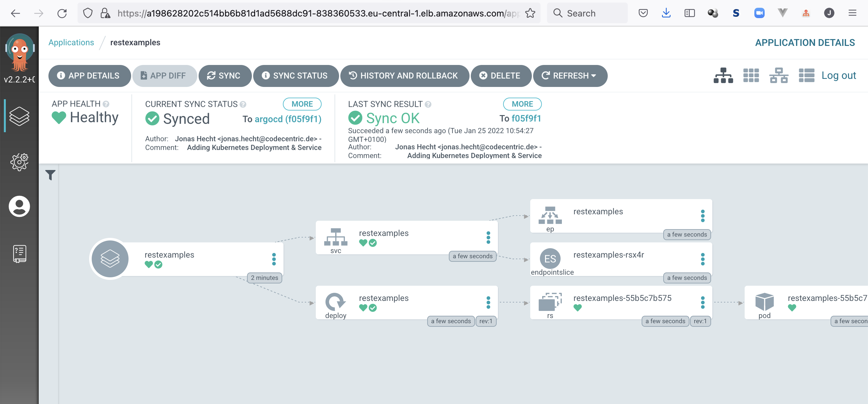
Task: Click the SYNC button
Action: [224, 76]
